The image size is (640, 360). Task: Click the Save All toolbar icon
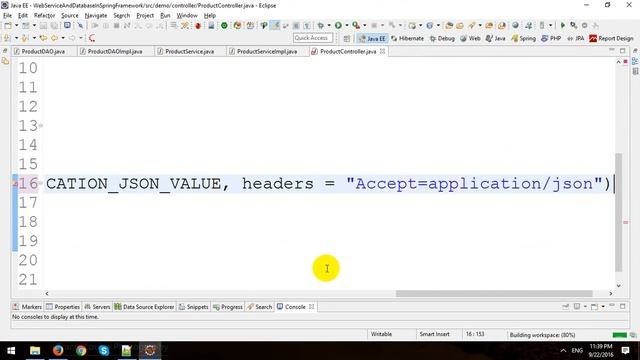point(54,25)
